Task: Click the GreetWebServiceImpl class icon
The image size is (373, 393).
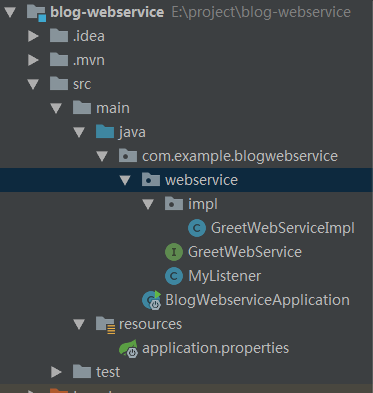Action: (197, 228)
